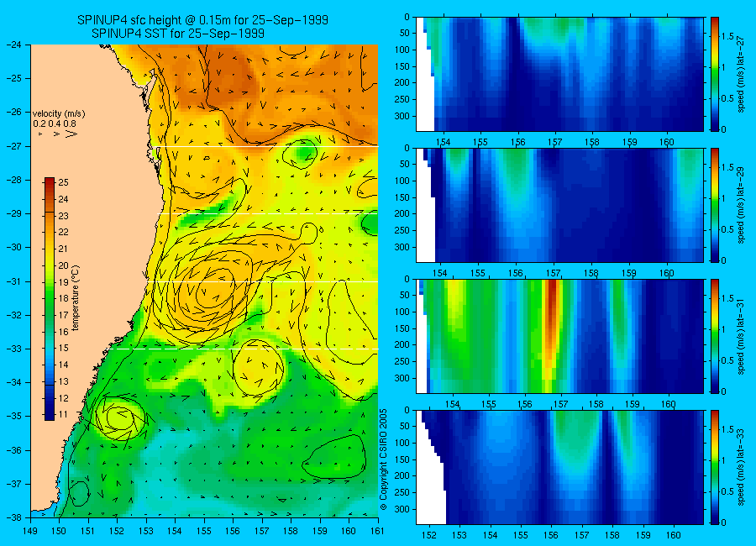The image size is (756, 546).
Task: Click the "18" value on temperature color bar
Action: (63, 298)
